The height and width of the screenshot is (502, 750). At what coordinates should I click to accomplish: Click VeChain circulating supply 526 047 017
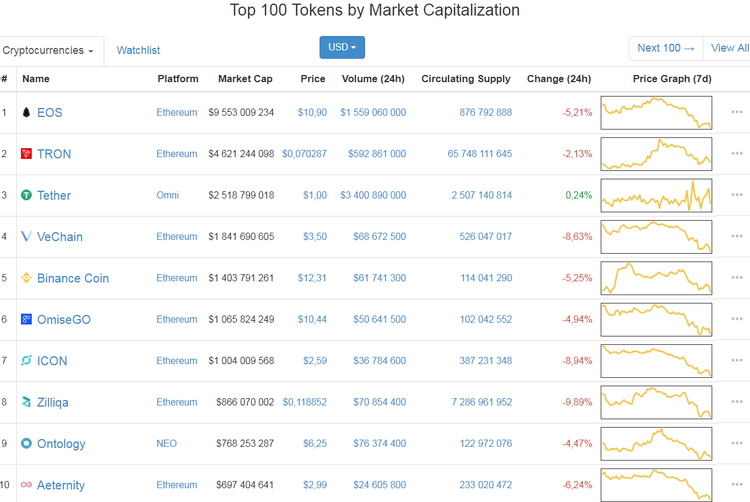coord(485,236)
